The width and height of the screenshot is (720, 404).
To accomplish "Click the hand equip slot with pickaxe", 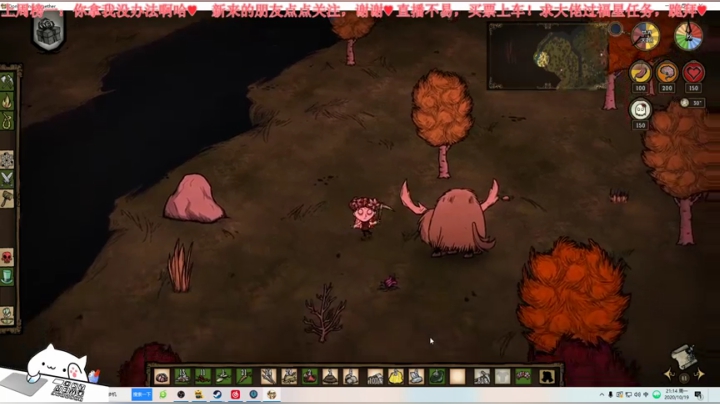I will (x=482, y=376).
